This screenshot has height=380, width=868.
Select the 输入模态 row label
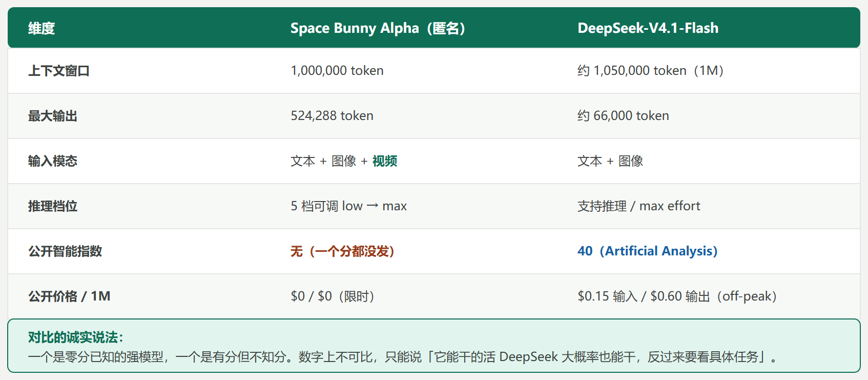[53, 161]
